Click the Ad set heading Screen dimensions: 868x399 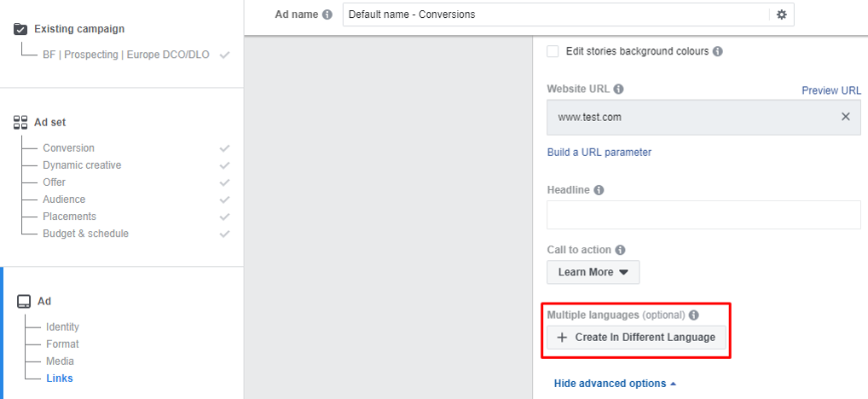click(49, 122)
